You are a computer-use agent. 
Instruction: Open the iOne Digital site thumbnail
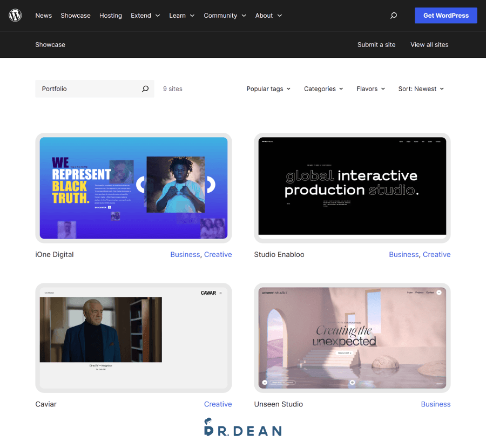pyautogui.click(x=133, y=188)
